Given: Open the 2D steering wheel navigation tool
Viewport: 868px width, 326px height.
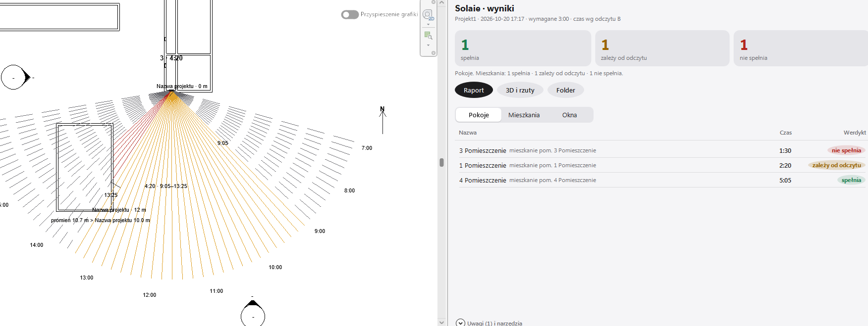Looking at the screenshot, I should 428,14.
